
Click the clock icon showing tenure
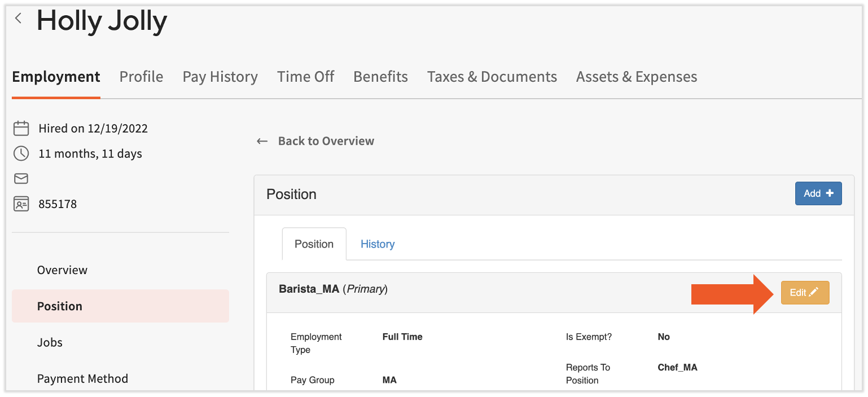click(21, 153)
